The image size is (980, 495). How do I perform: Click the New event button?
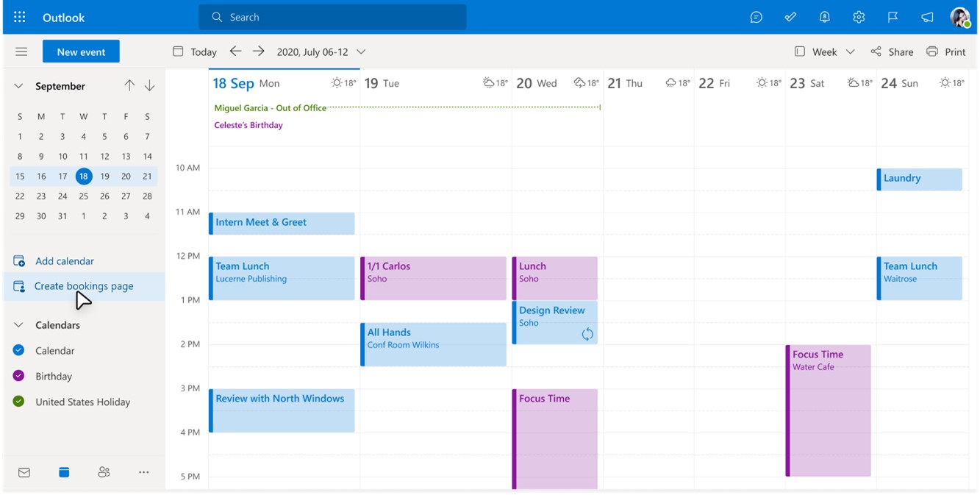81,51
